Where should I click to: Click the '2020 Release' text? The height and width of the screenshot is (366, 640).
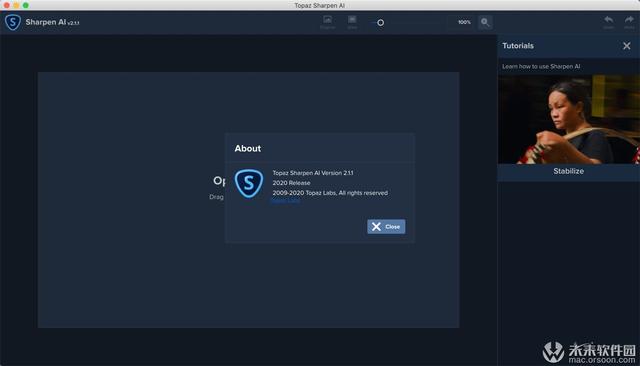pyautogui.click(x=291, y=183)
